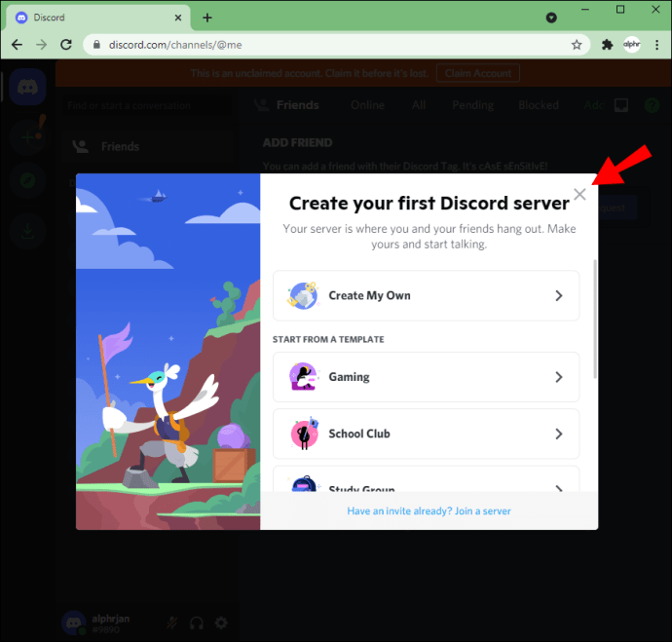This screenshot has width=672, height=642.
Task: Expand School Club chevron arrow
Action: (558, 434)
